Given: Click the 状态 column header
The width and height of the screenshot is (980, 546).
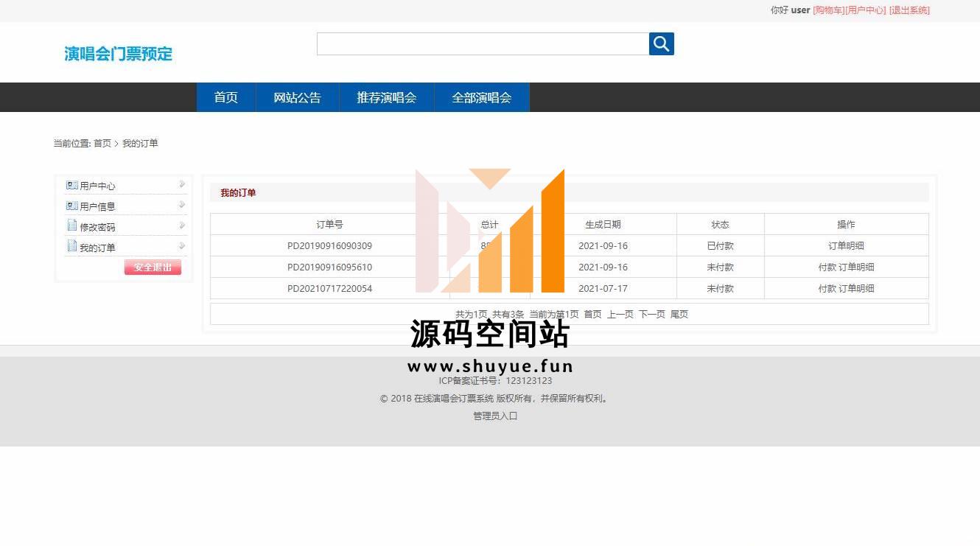Looking at the screenshot, I should tap(720, 225).
